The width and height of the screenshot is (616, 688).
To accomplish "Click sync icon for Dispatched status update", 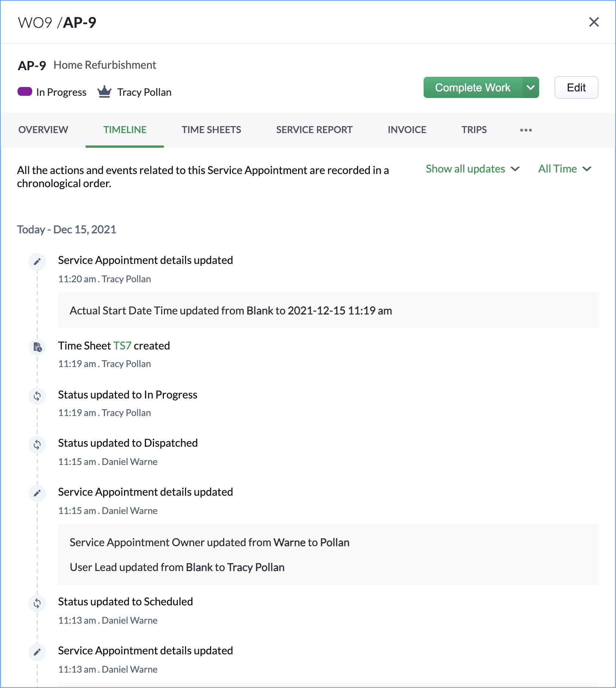I will click(37, 445).
